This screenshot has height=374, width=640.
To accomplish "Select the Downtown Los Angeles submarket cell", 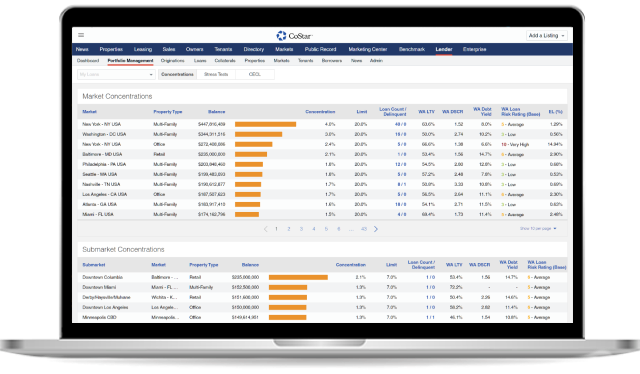I will click(x=105, y=307).
